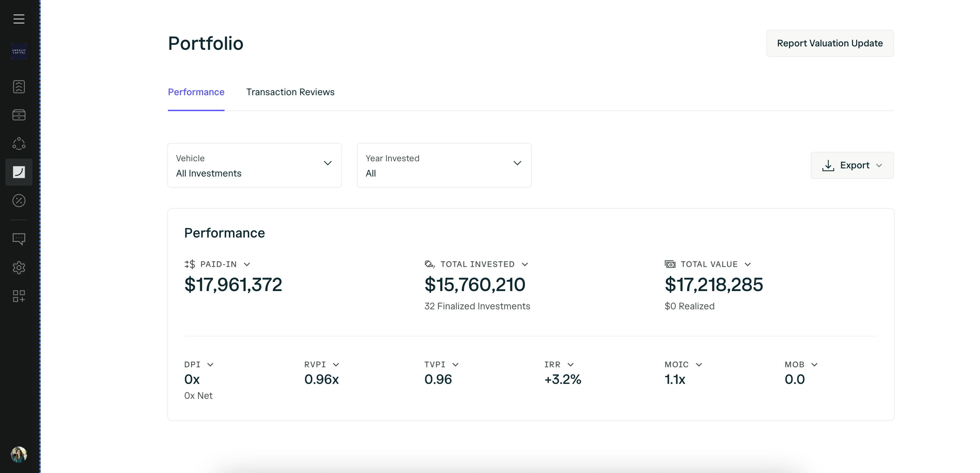Click Report Valuation Update button
Image resolution: width=980 pixels, height=473 pixels.
(x=830, y=43)
